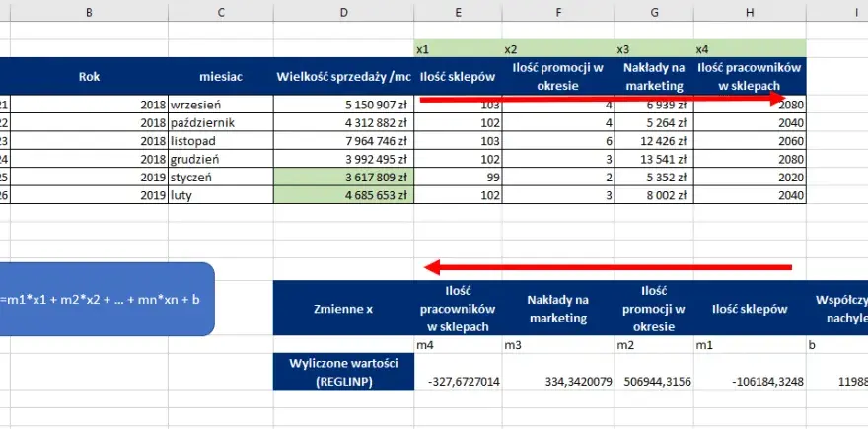This screenshot has height=429, width=868.
Task: Click the red right-pointing arrow shape
Action: 603,99
